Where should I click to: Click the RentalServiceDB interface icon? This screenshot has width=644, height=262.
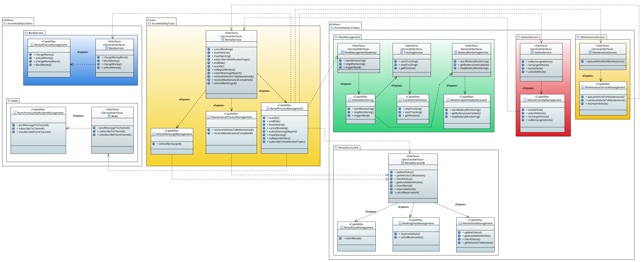[x=402, y=163]
